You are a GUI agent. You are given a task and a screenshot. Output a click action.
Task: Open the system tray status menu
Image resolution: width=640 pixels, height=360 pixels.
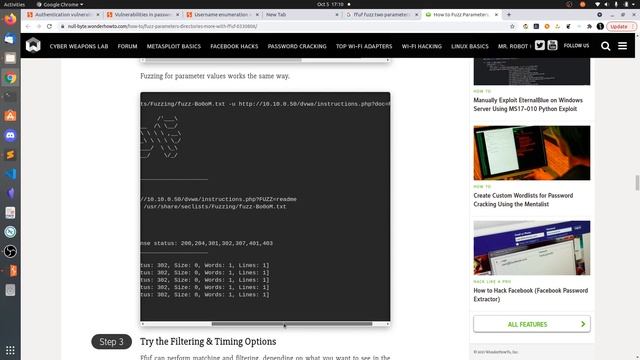coord(616,4)
